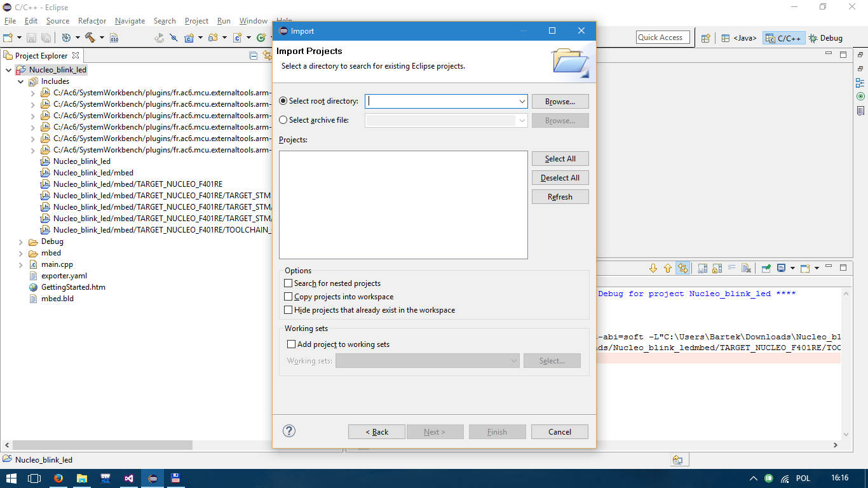The image size is (868, 488).
Task: Click the Build hammer icon in toolbar
Action: click(90, 37)
